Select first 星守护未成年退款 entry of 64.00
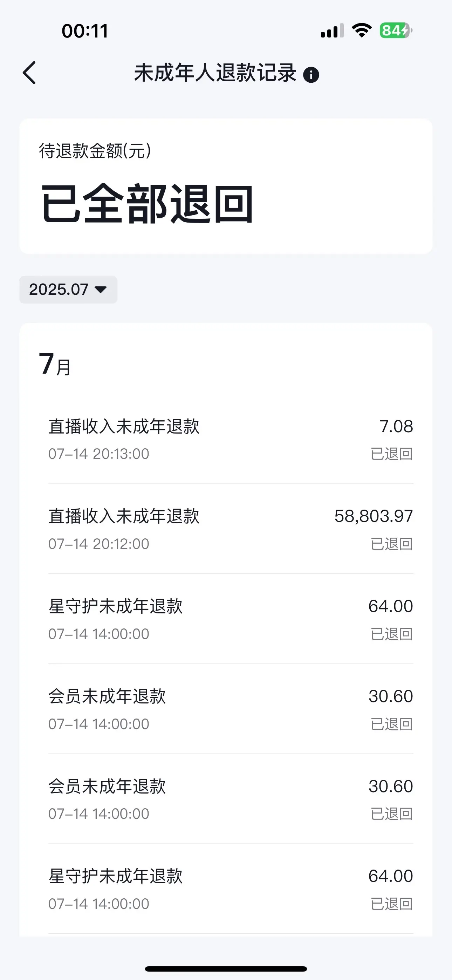Image resolution: width=452 pixels, height=980 pixels. (231, 619)
